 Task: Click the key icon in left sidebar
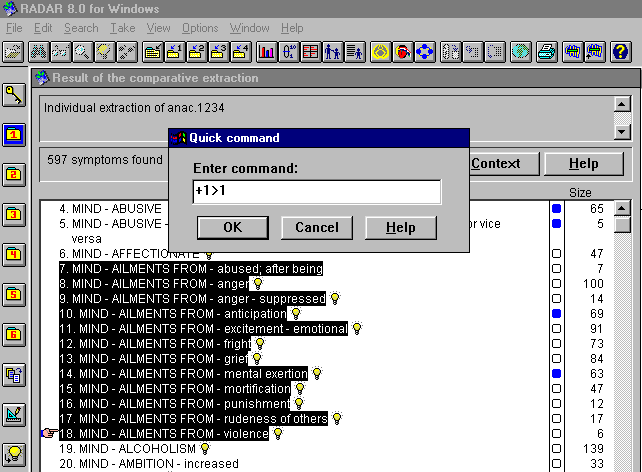pyautogui.click(x=15, y=95)
